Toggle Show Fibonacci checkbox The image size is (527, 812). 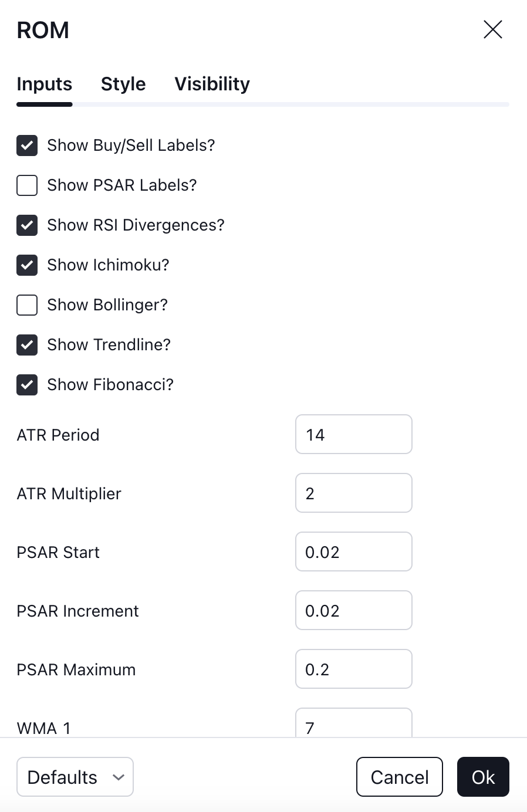(x=27, y=385)
